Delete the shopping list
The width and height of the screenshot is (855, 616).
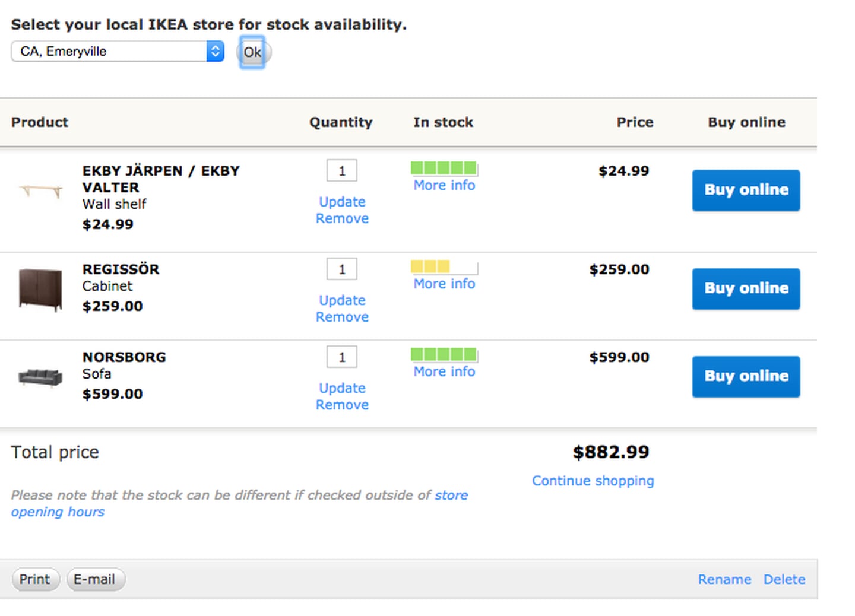click(784, 580)
